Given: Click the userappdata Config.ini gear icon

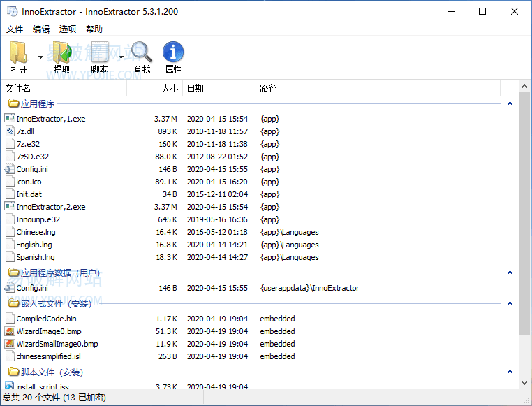Looking at the screenshot, I should (10, 288).
